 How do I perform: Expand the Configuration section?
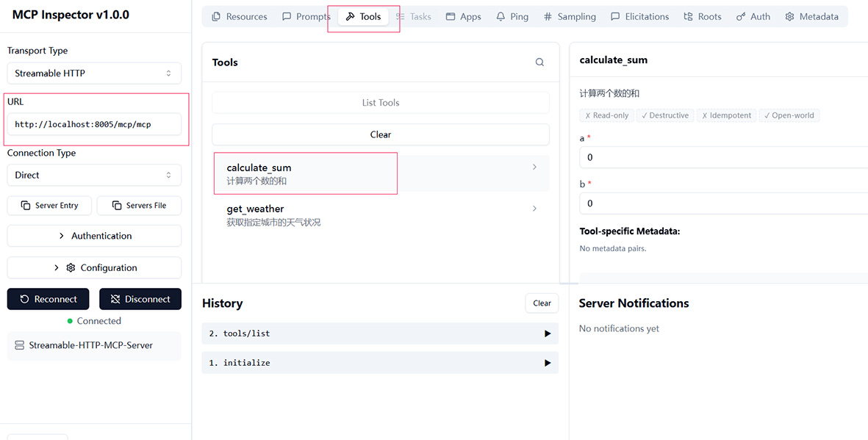(x=94, y=268)
